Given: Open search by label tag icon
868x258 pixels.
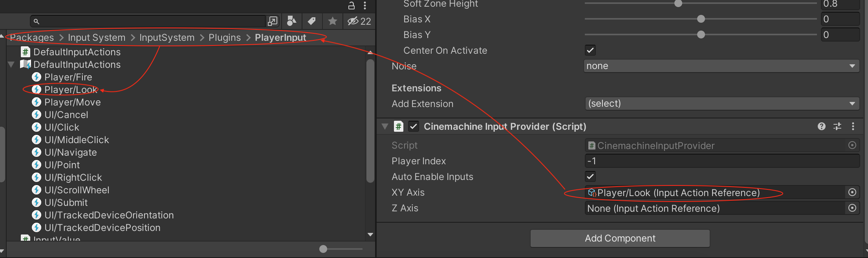Looking at the screenshot, I should 312,21.
